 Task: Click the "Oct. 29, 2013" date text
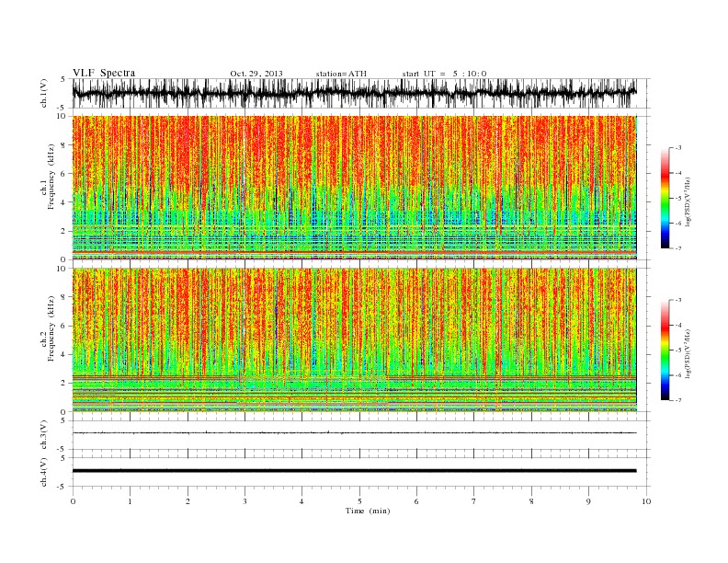pos(256,74)
